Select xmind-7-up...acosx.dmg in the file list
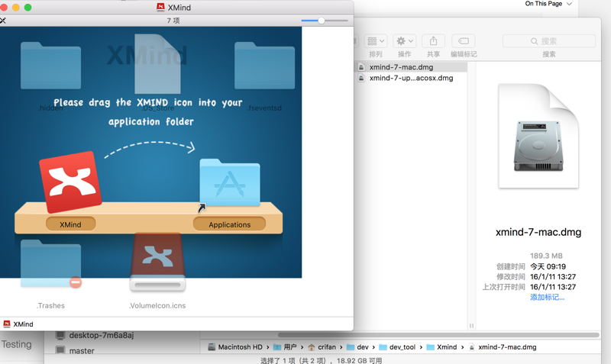Image resolution: width=611 pixels, height=364 pixels. click(412, 78)
